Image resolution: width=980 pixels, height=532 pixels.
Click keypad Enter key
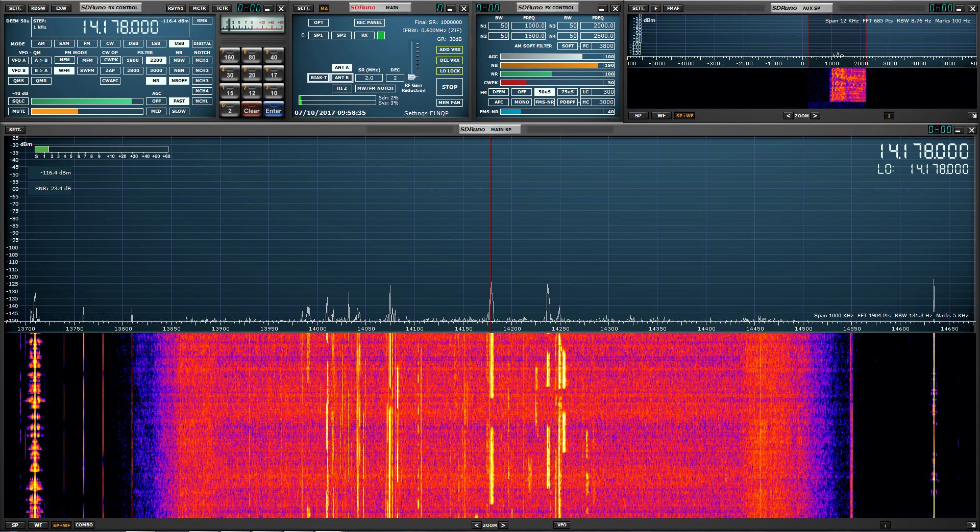(x=274, y=110)
